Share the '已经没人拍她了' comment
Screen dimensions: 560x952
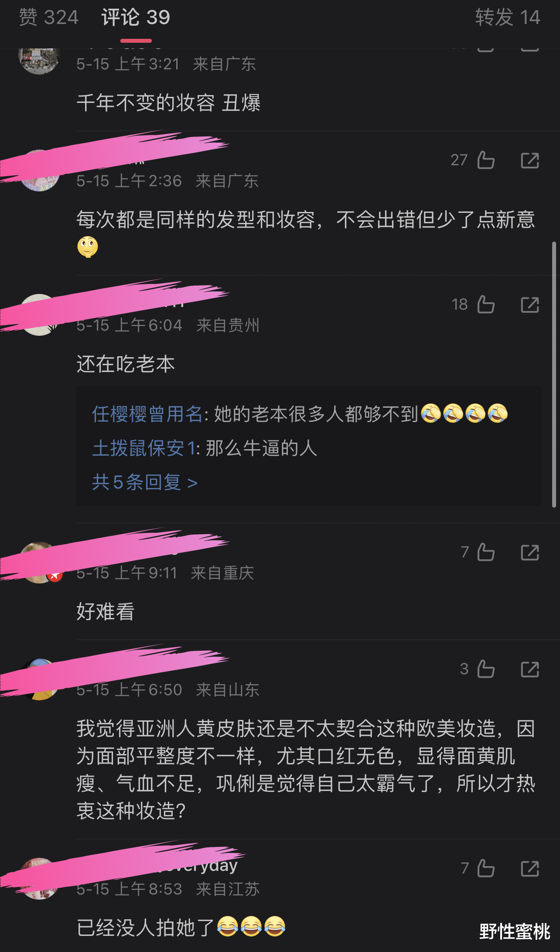point(530,868)
